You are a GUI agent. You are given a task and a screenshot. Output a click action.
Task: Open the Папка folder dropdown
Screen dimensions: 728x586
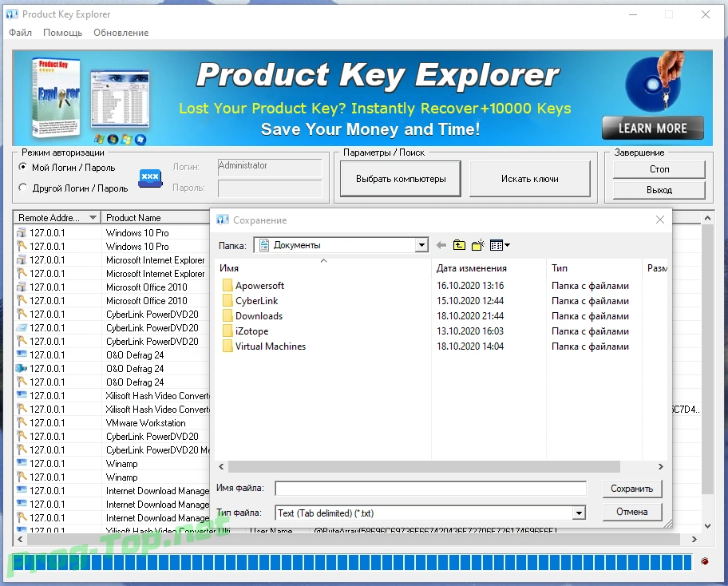[x=421, y=245]
